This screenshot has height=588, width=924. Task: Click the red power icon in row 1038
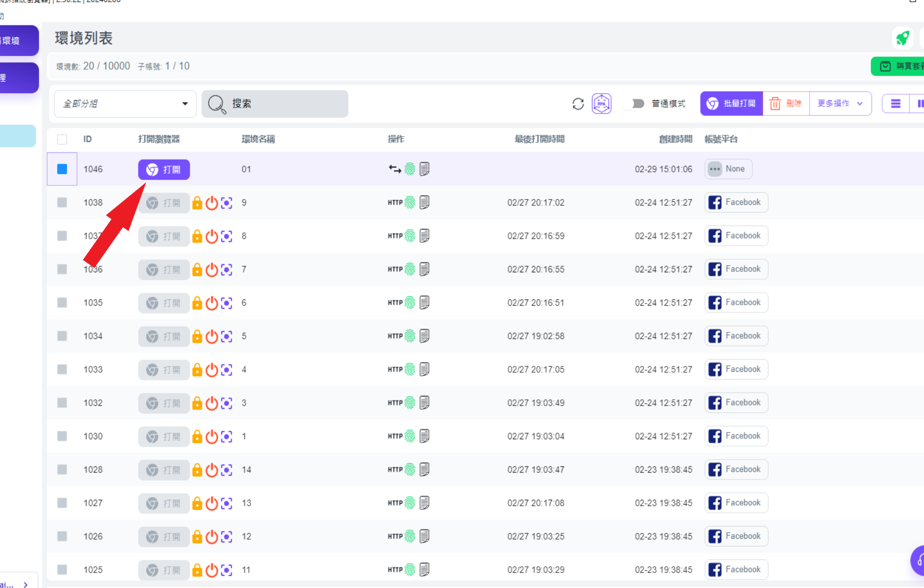click(x=212, y=203)
